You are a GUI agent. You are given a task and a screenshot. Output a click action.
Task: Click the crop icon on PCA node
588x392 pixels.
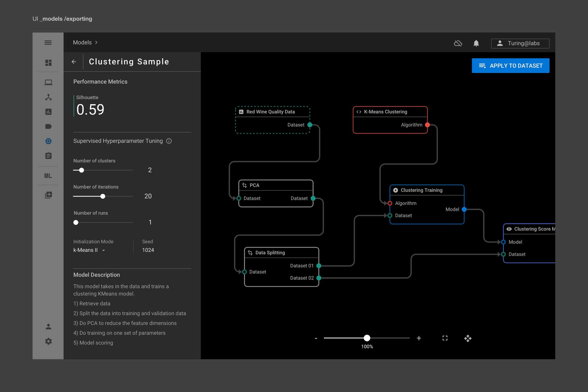245,185
